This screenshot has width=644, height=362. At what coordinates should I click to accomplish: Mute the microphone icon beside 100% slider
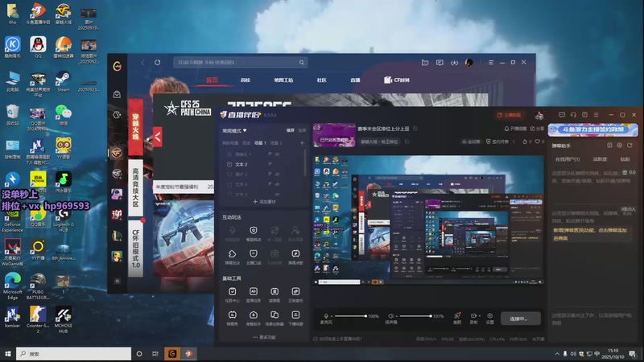pos(326,315)
